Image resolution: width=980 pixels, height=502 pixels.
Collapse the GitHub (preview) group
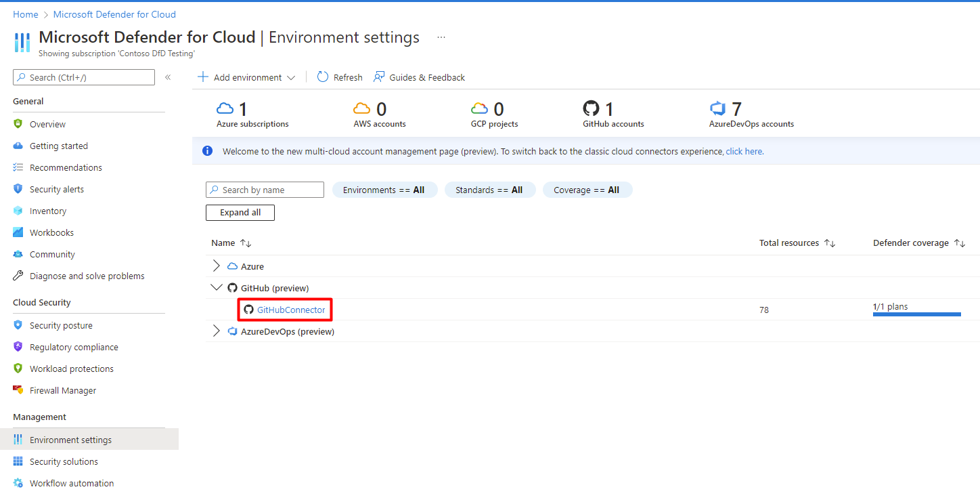pos(216,287)
